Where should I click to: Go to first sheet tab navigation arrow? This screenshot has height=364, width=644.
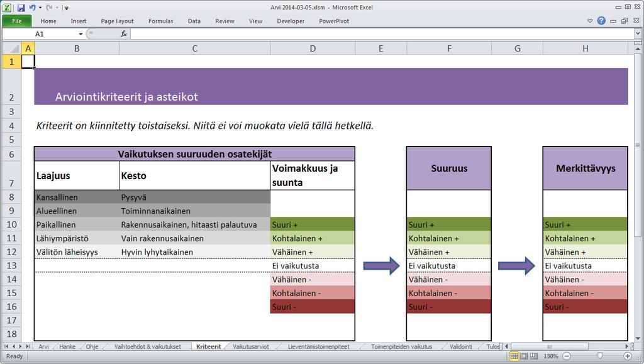(6, 346)
